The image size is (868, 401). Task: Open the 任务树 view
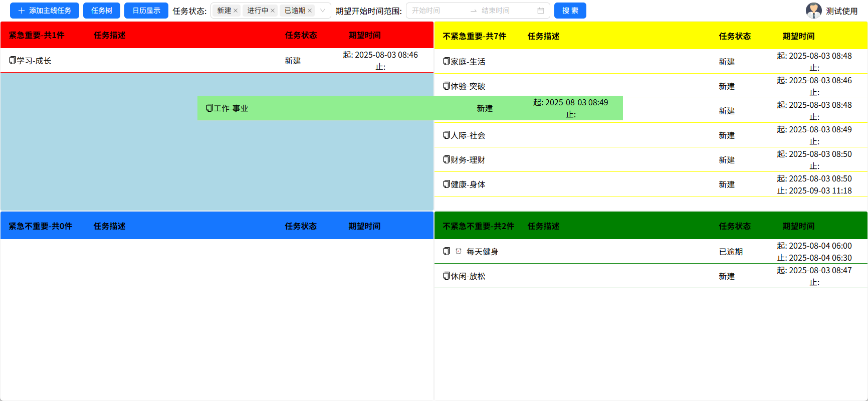(x=102, y=11)
